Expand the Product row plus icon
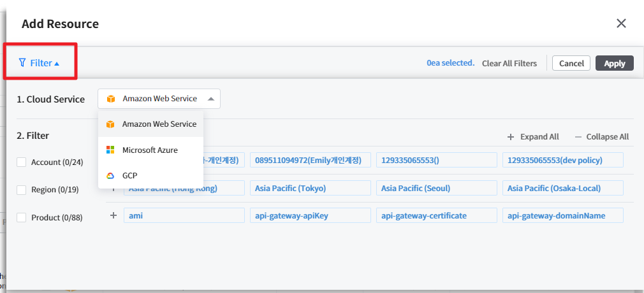The image size is (644, 293). (x=113, y=216)
